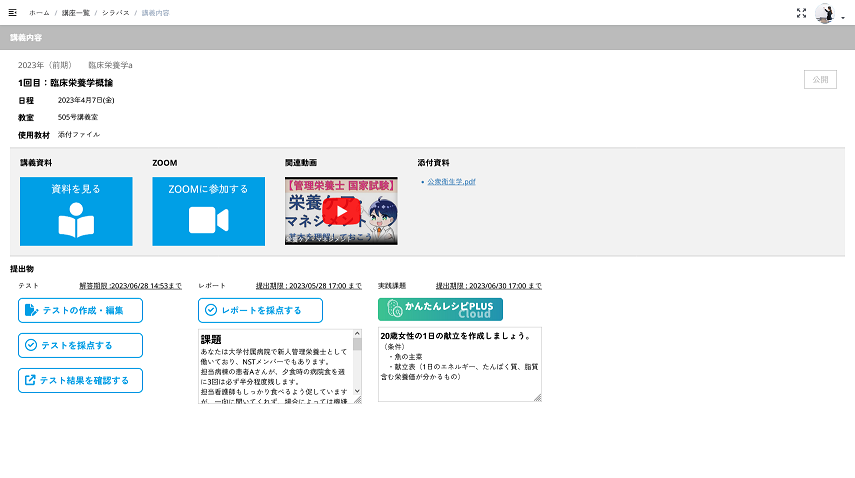Go to ホーム breadcrumb
855x478 pixels.
pyautogui.click(x=39, y=13)
